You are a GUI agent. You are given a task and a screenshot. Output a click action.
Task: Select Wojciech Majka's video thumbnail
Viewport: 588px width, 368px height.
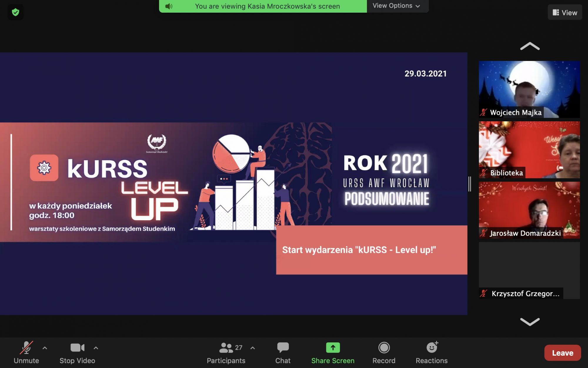click(x=529, y=89)
